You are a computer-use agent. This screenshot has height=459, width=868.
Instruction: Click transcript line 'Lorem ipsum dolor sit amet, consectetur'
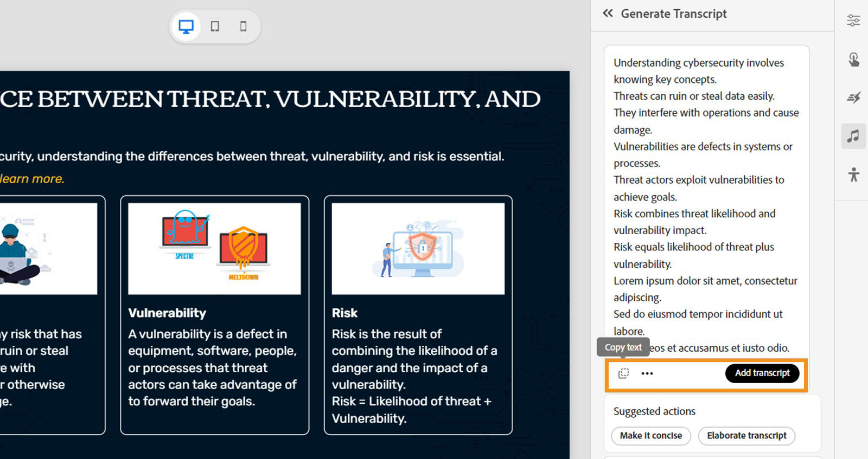705,281
